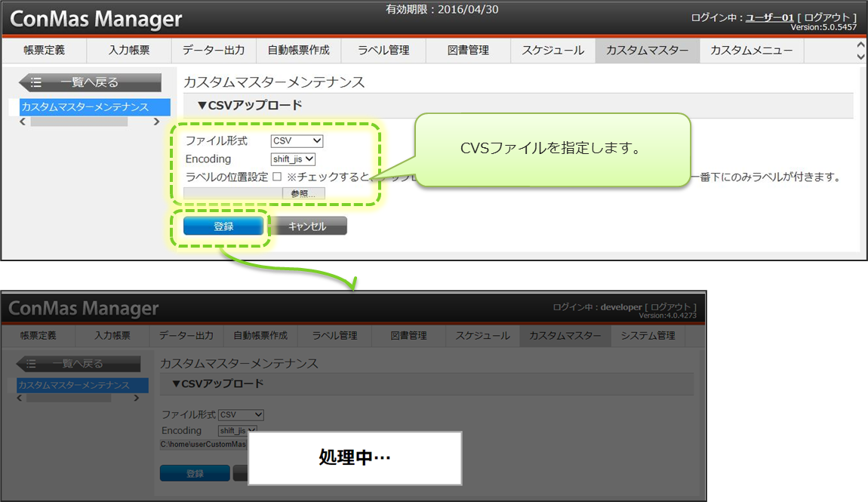Go to the データー出力 tab

tap(214, 51)
